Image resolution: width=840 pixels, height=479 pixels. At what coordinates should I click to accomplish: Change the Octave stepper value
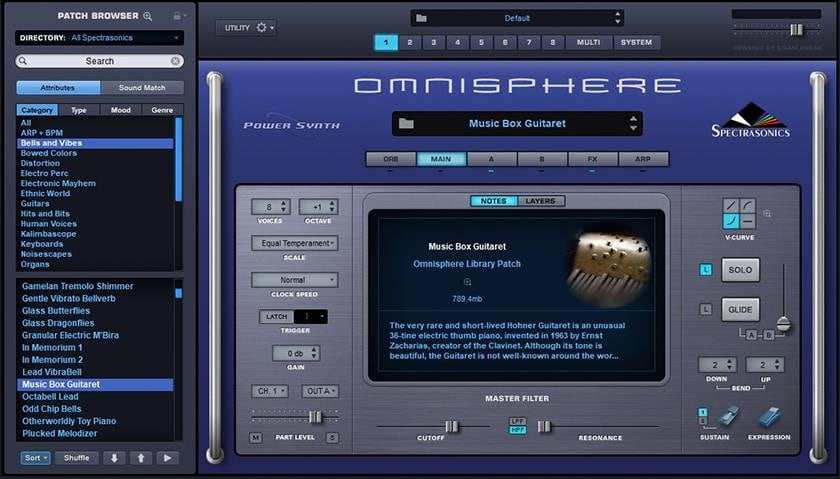[318, 207]
